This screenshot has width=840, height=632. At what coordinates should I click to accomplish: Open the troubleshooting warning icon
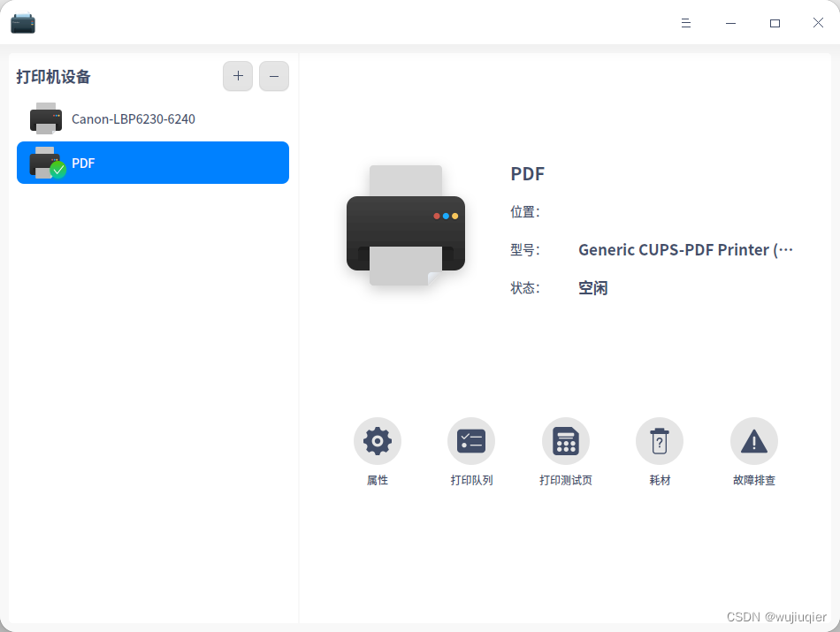point(753,441)
